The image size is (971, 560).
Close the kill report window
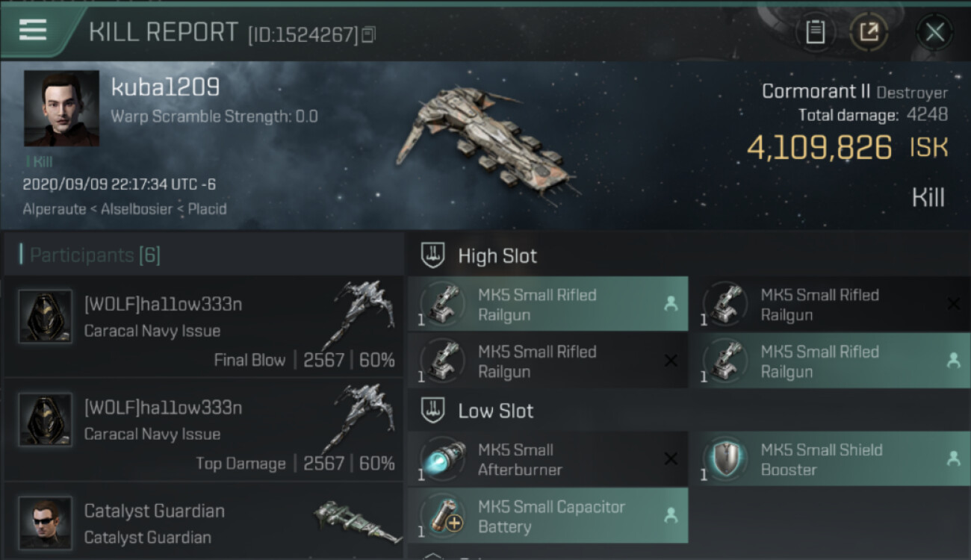pos(934,32)
